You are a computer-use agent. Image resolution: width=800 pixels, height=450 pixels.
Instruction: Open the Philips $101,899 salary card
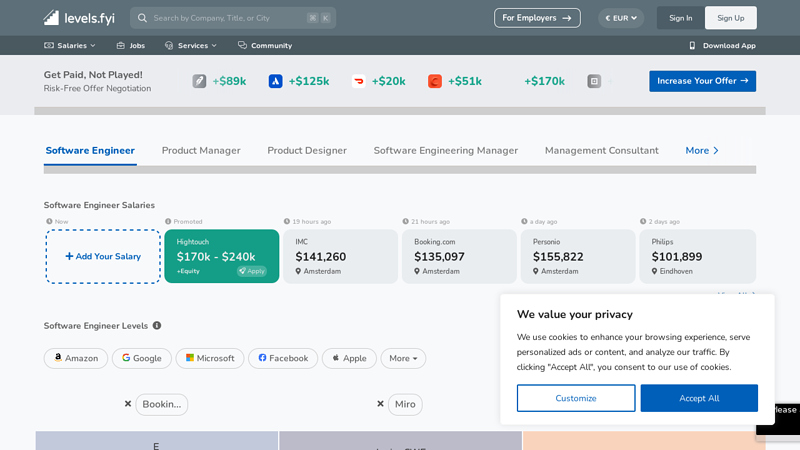[697, 256]
